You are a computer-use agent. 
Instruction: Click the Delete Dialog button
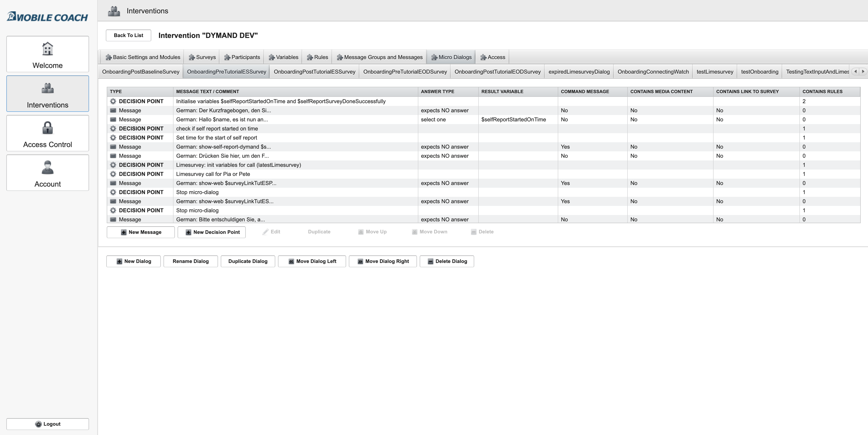click(447, 261)
